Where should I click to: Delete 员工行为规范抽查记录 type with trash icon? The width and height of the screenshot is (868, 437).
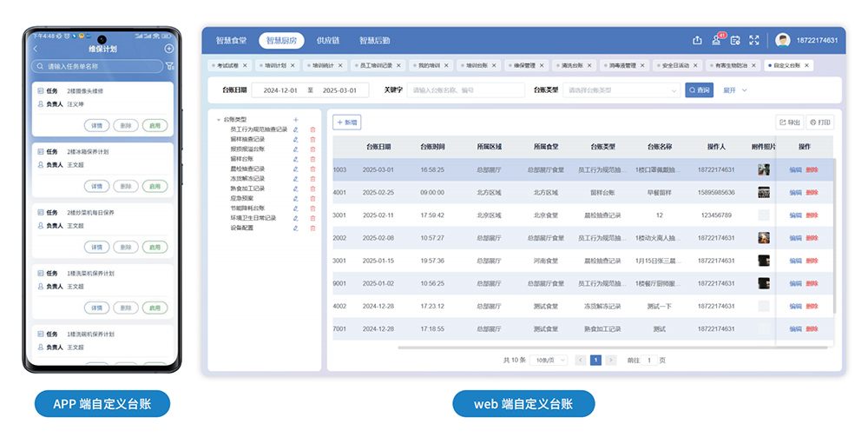pyautogui.click(x=312, y=129)
